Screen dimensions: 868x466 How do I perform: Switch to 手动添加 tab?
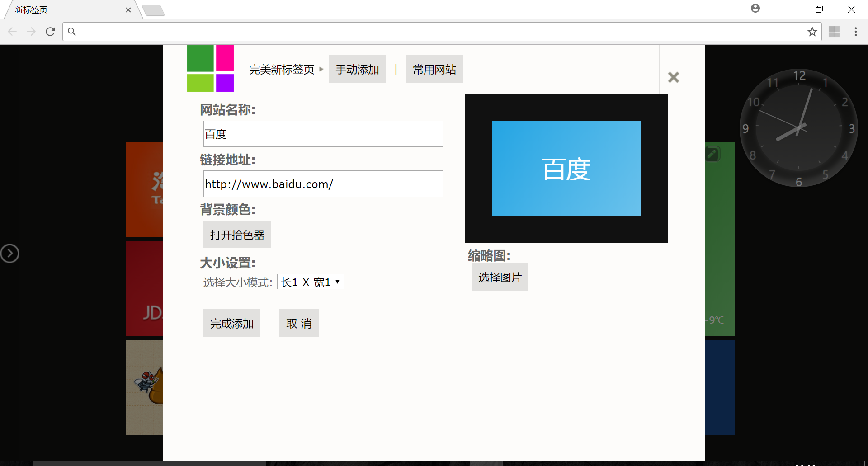tap(357, 69)
